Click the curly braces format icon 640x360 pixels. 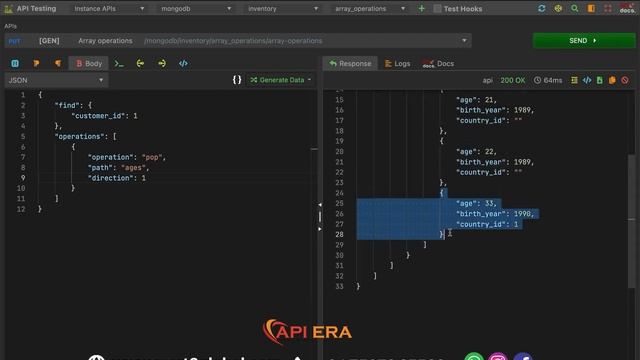click(237, 80)
